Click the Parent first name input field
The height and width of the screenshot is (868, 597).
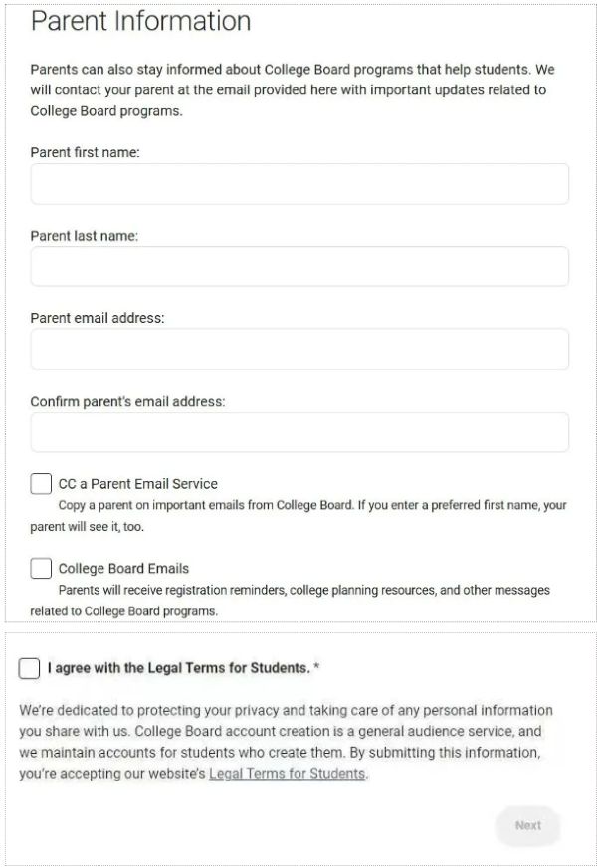tap(299, 184)
